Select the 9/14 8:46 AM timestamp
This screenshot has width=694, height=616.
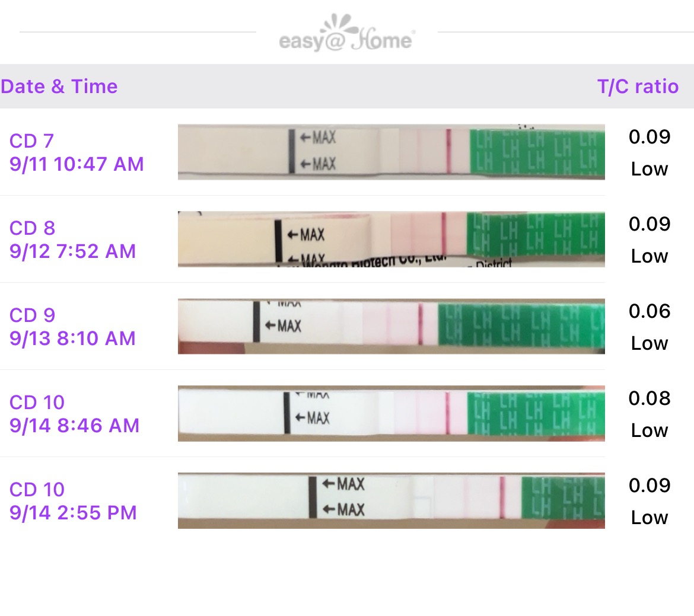click(74, 426)
